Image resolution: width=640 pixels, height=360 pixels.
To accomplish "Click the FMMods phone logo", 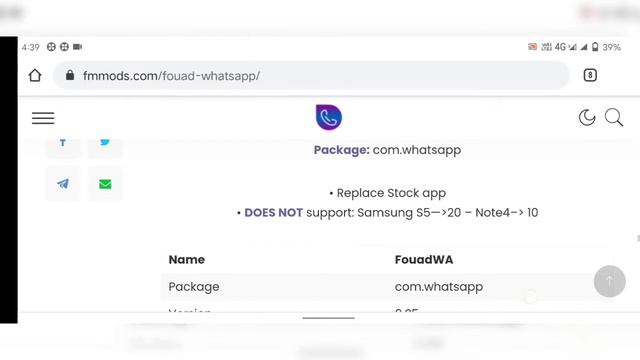I will point(329,117).
